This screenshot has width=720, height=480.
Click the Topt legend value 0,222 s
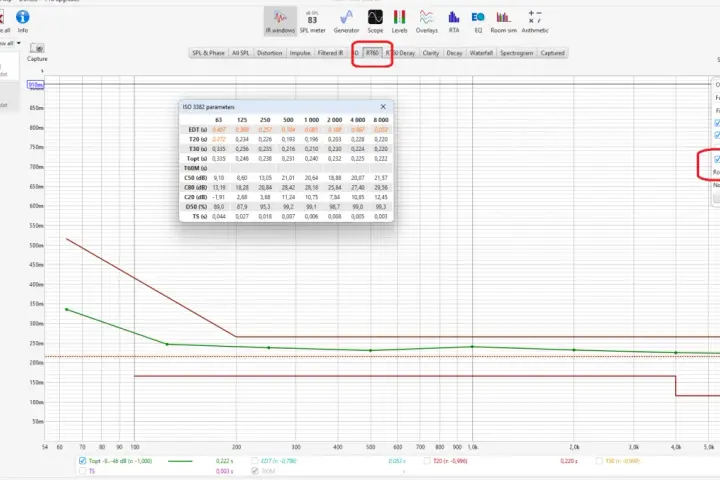click(x=225, y=461)
